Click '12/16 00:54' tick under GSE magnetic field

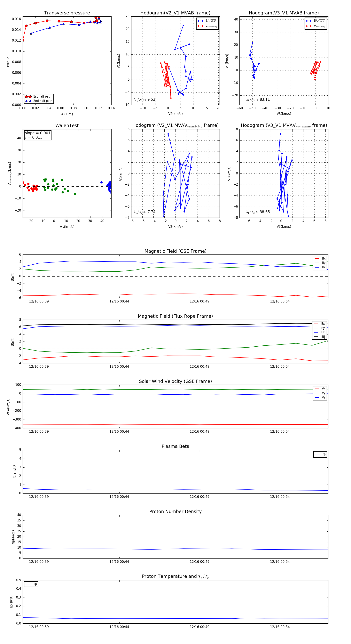(280, 302)
